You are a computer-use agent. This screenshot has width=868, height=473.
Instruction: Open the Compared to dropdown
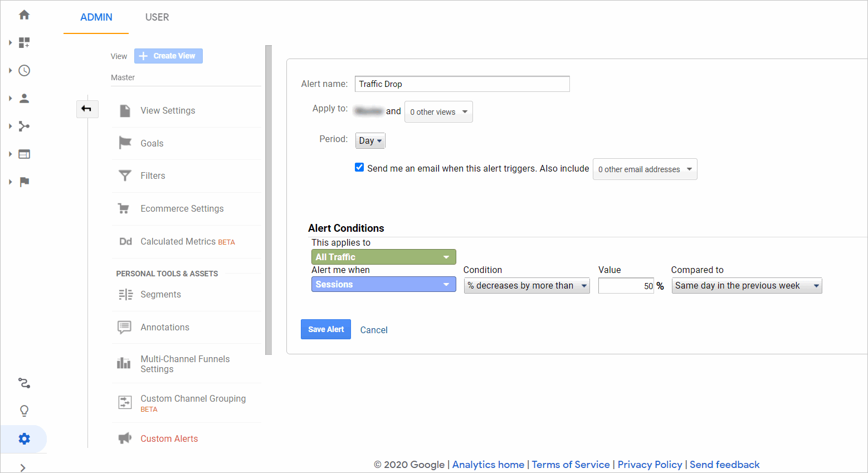coord(747,285)
